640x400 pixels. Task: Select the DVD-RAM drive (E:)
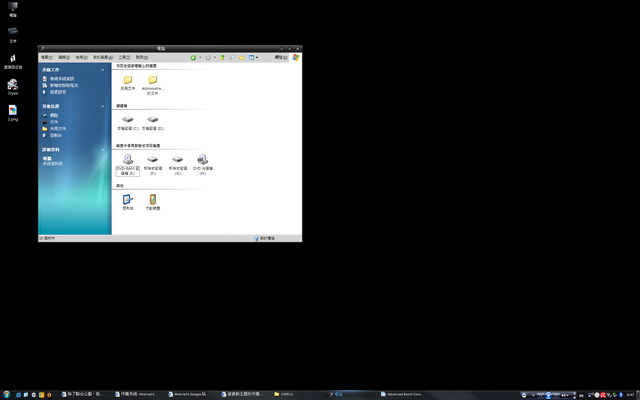click(x=128, y=165)
